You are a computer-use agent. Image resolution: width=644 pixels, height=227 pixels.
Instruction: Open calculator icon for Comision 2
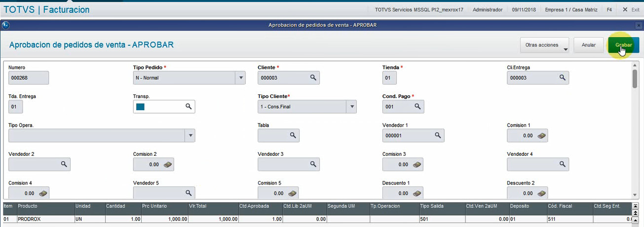click(x=167, y=164)
